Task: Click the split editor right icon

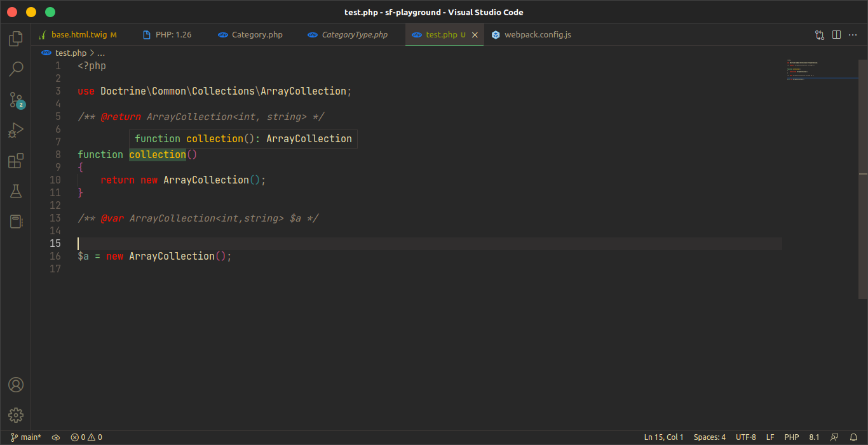Action: [836, 35]
